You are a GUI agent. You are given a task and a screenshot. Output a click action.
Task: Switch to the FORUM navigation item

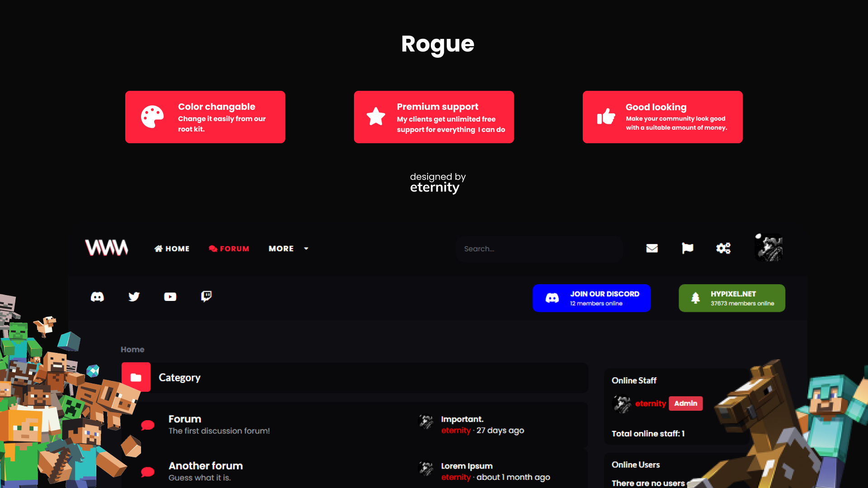point(229,249)
